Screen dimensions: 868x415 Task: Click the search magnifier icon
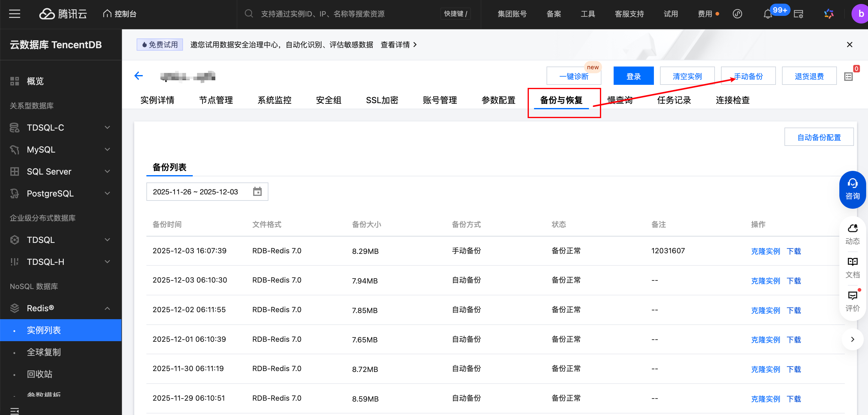[249, 14]
